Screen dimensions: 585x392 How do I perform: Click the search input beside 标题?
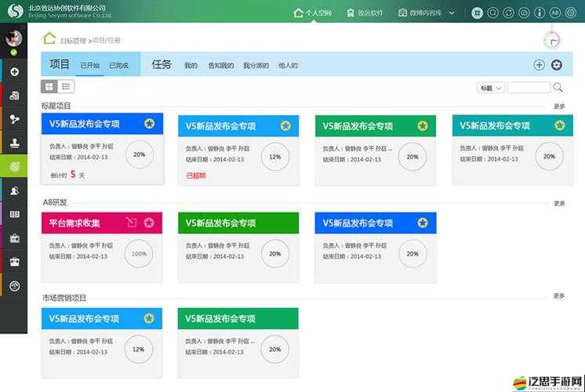[x=529, y=88]
